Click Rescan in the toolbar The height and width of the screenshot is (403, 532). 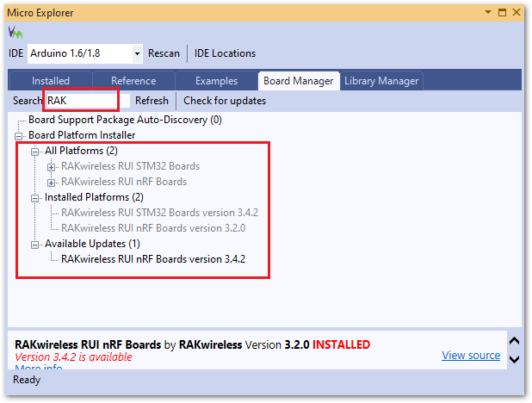(164, 53)
